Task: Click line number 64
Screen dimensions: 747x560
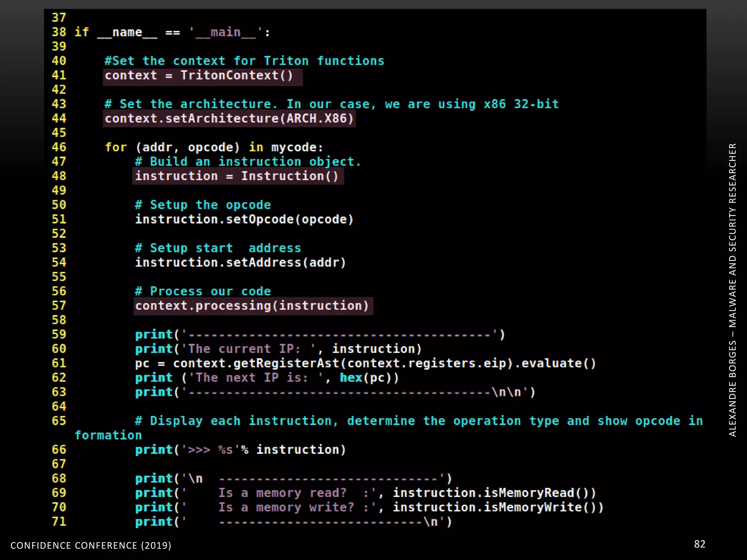Action: pos(59,407)
